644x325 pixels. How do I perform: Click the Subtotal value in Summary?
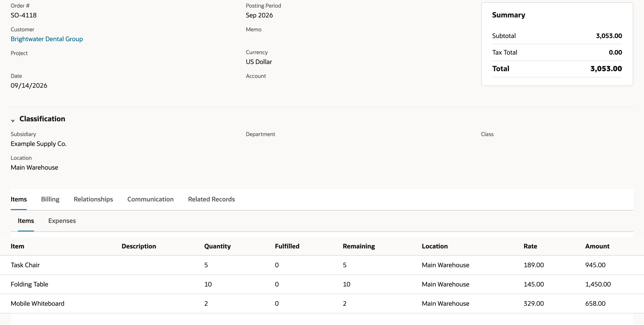[x=609, y=36]
